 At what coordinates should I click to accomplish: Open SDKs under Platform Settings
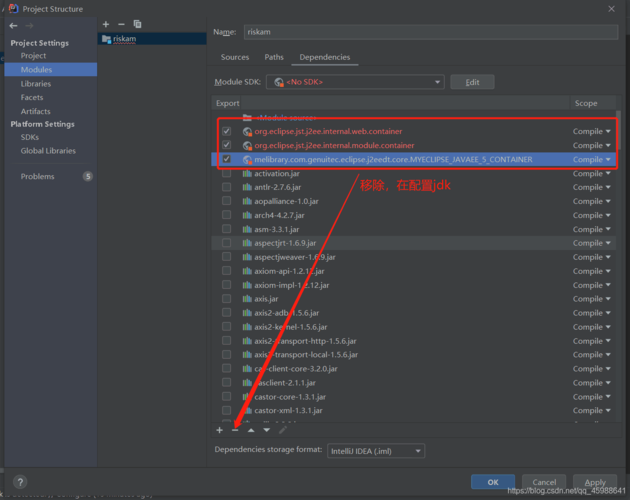click(30, 137)
